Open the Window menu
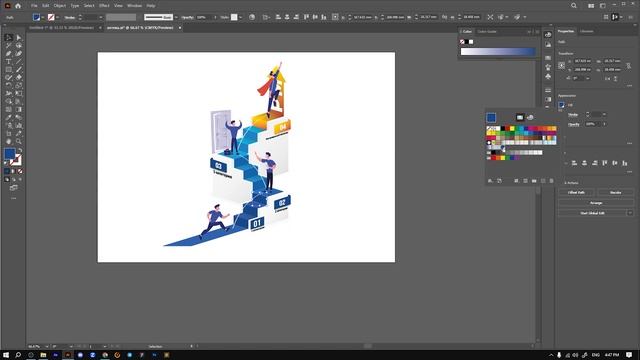The width and height of the screenshot is (640, 360). (134, 6)
